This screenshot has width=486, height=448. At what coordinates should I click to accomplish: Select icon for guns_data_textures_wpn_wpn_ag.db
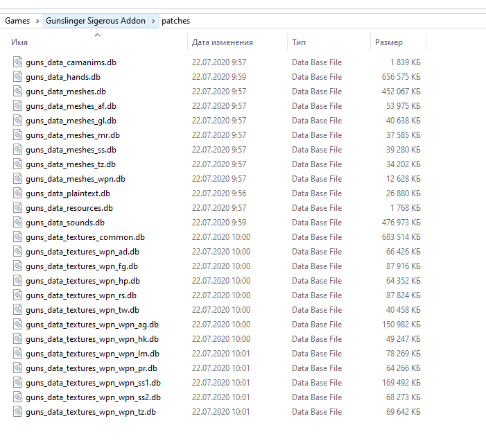tap(17, 325)
